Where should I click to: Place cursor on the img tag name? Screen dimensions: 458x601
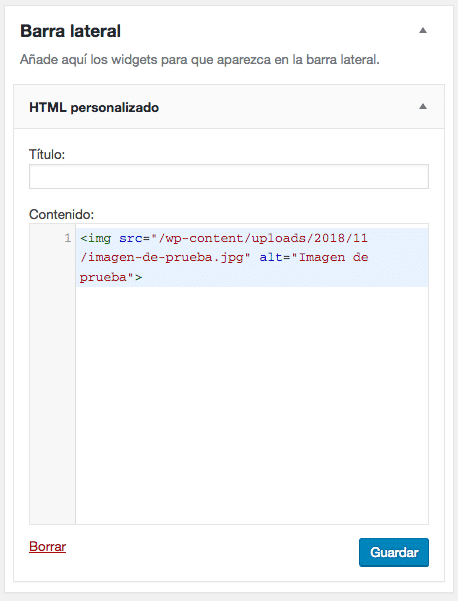pos(99,238)
